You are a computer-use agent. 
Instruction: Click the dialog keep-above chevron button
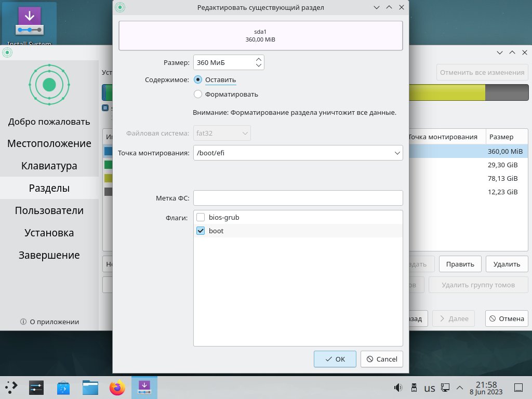[x=389, y=7]
